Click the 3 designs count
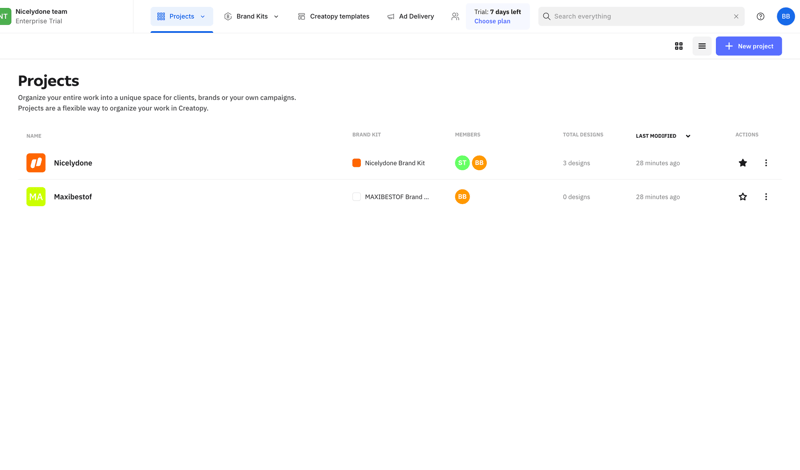800x470 pixels. click(576, 163)
